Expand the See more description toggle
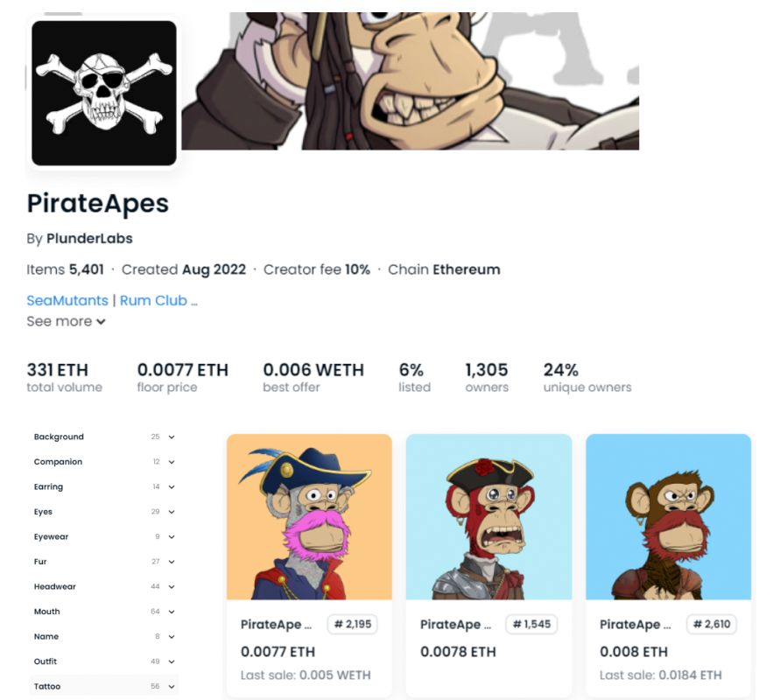 pos(67,321)
